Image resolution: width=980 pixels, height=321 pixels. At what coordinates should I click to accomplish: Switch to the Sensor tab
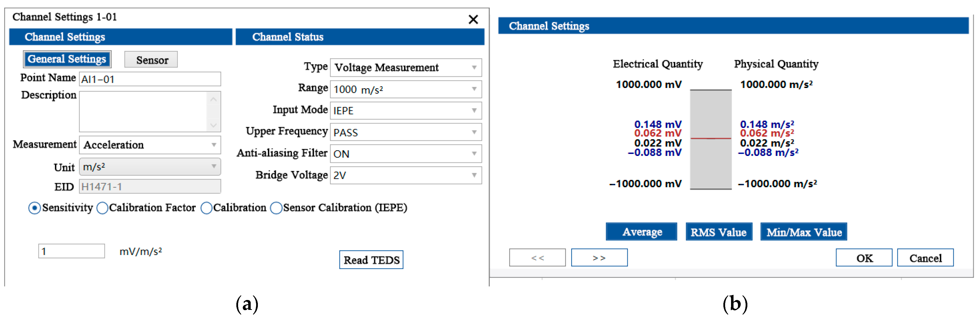pos(151,60)
